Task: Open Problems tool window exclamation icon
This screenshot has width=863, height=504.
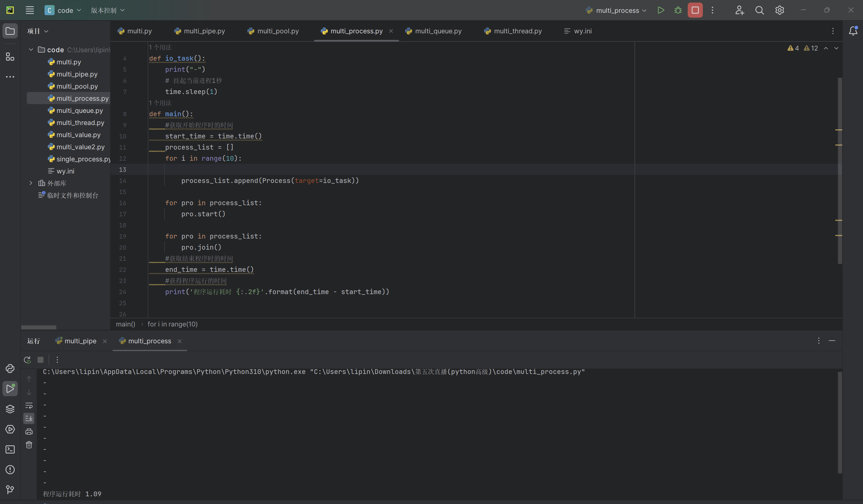Action: [10, 469]
